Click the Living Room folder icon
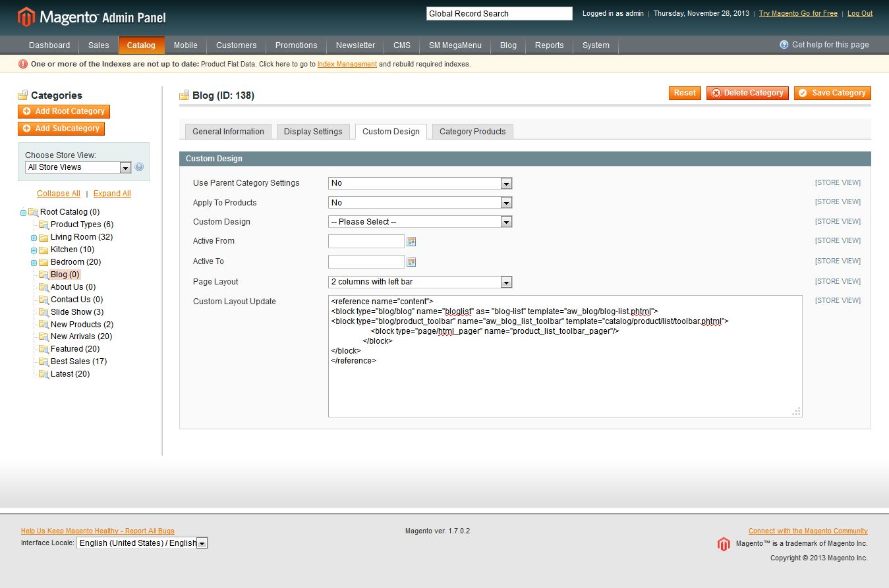This screenshot has height=588, width=889. pyautogui.click(x=43, y=237)
